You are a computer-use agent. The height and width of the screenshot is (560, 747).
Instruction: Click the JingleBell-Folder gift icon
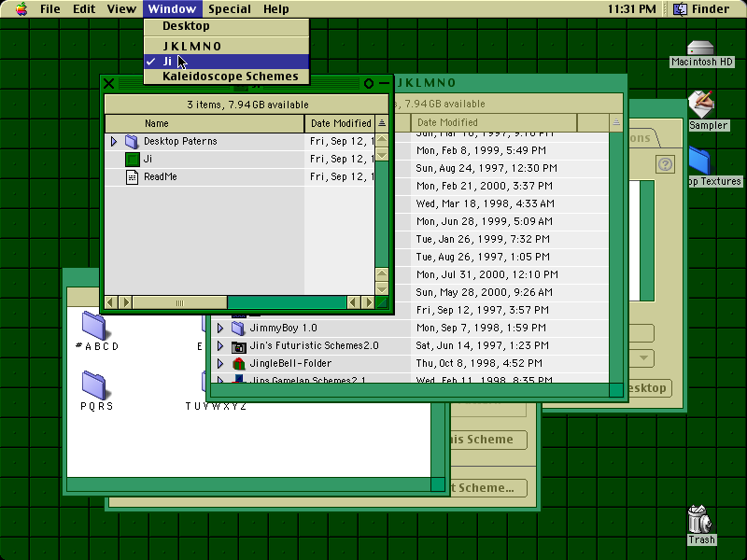(x=239, y=363)
